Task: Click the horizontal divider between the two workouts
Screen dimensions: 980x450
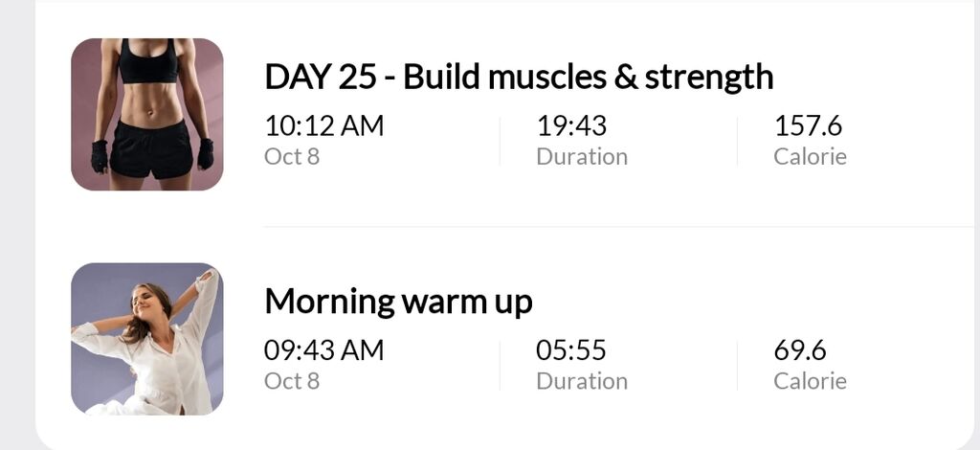Action: click(619, 226)
